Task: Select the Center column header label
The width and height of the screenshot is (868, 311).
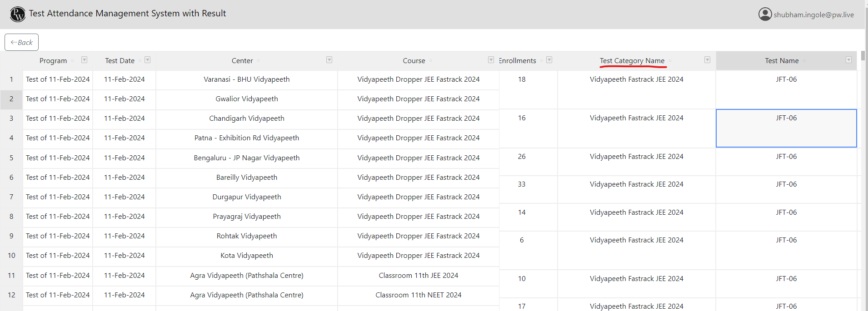Action: [x=242, y=61]
